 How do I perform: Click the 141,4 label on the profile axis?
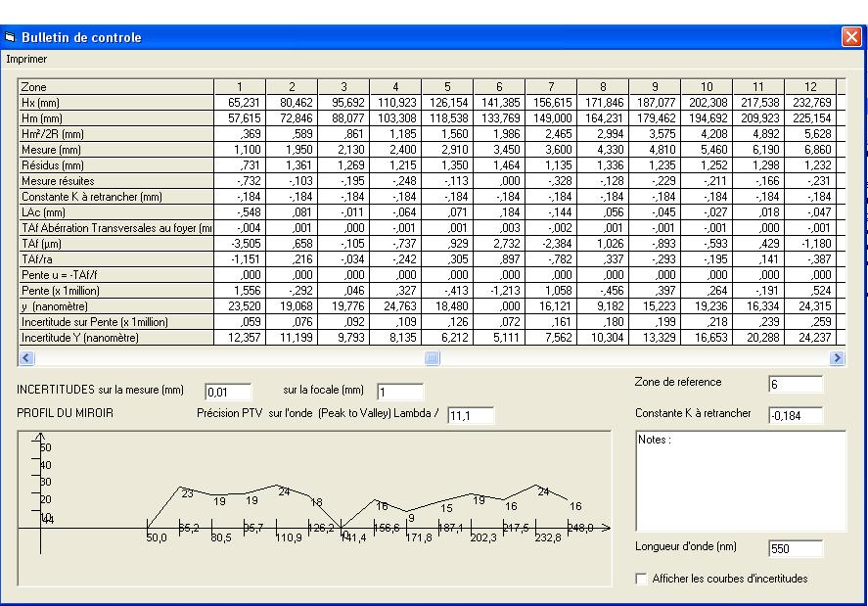pyautogui.click(x=354, y=537)
